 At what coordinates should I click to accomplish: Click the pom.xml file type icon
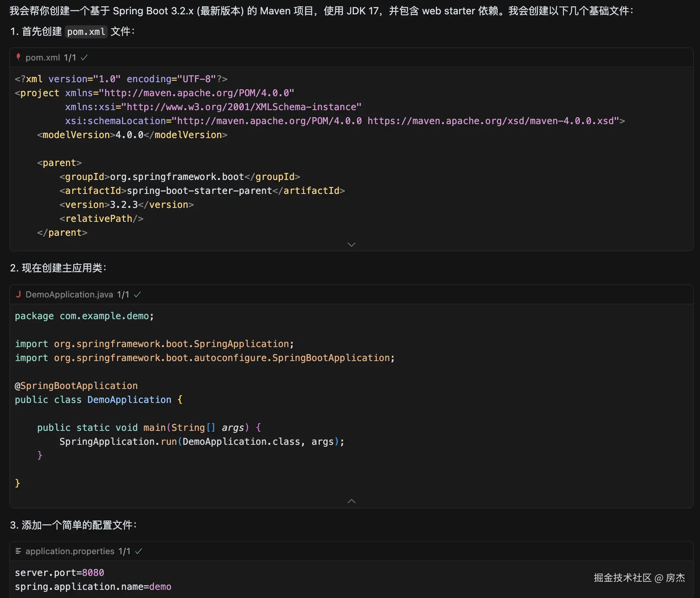(18, 57)
